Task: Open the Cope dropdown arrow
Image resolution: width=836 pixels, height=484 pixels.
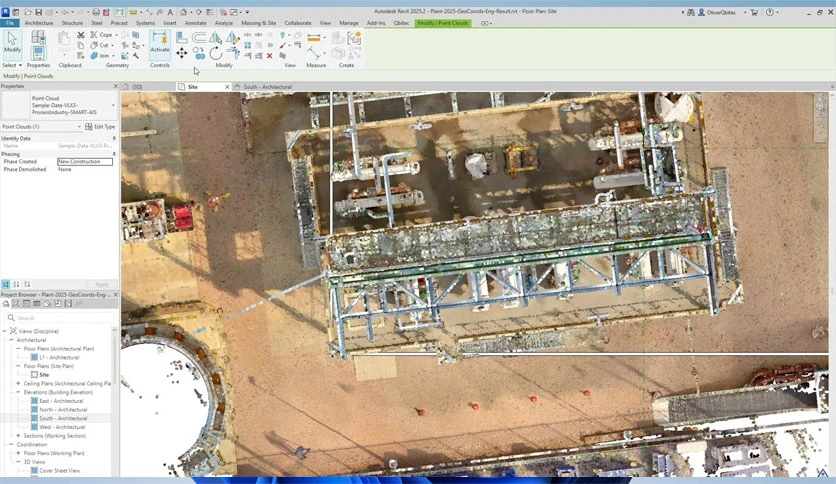Action: tap(116, 35)
